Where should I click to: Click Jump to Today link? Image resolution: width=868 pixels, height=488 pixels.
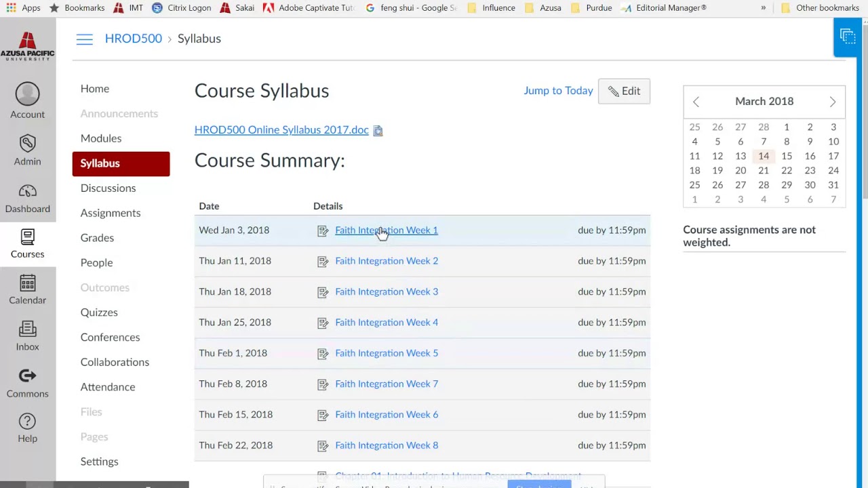point(558,91)
